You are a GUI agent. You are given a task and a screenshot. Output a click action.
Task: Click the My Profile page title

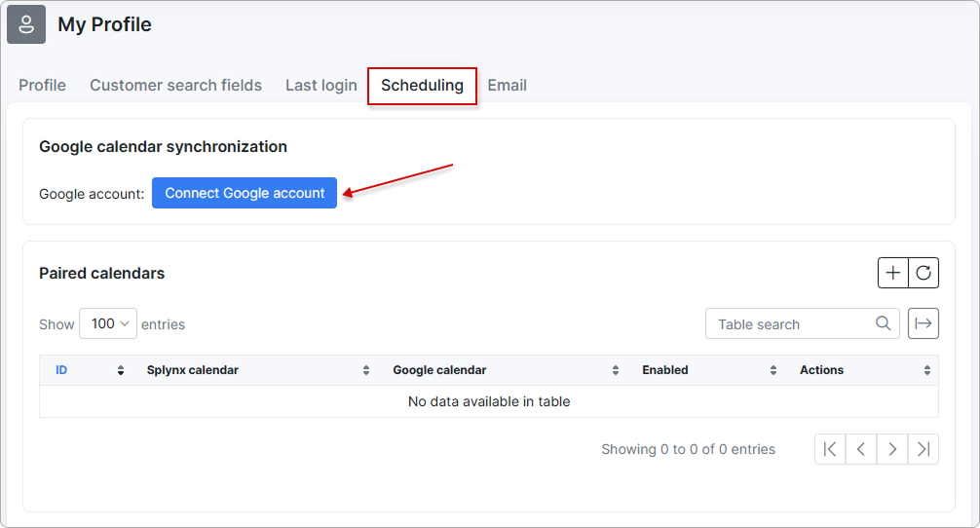coord(104,24)
